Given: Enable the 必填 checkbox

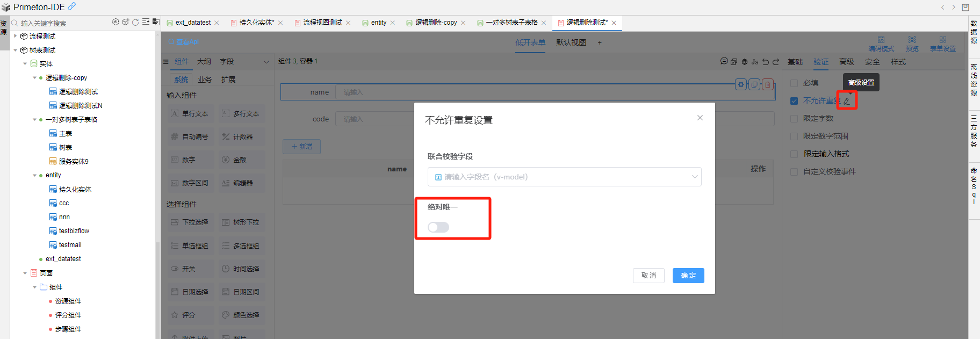Looking at the screenshot, I should (x=794, y=83).
